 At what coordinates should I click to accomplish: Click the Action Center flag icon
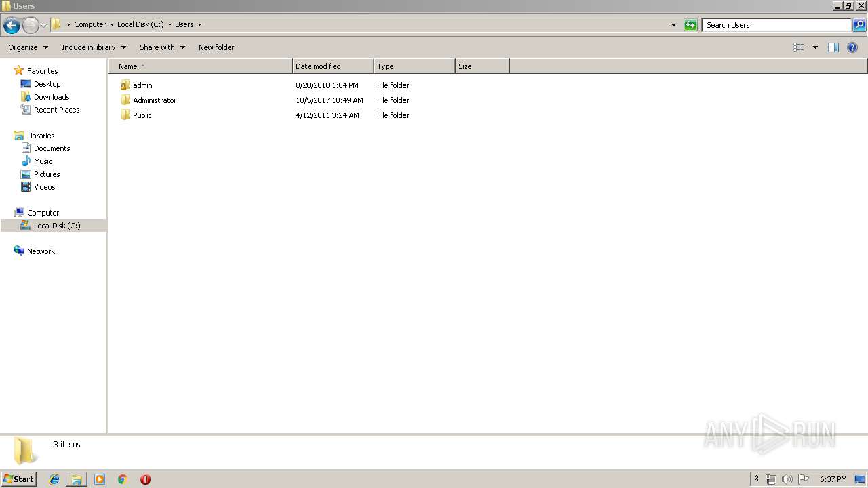(804, 479)
